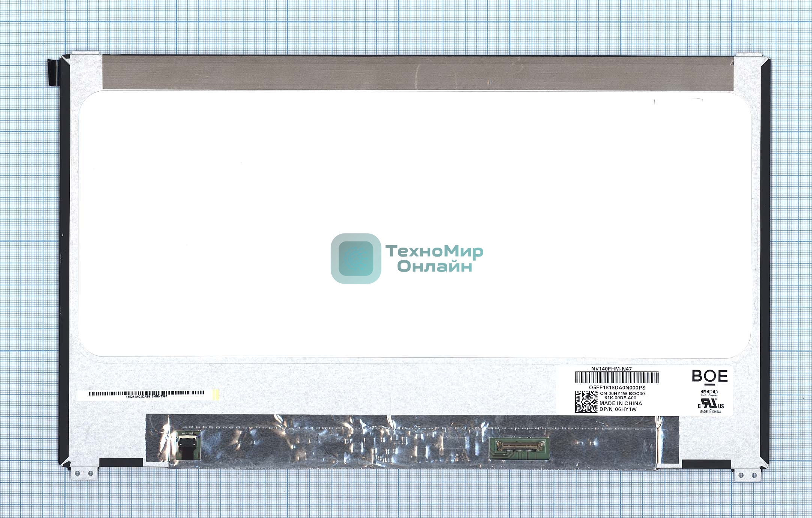Image resolution: width=812 pixels, height=518 pixels.
Task: Click the UL certification mark
Action: tap(710, 404)
